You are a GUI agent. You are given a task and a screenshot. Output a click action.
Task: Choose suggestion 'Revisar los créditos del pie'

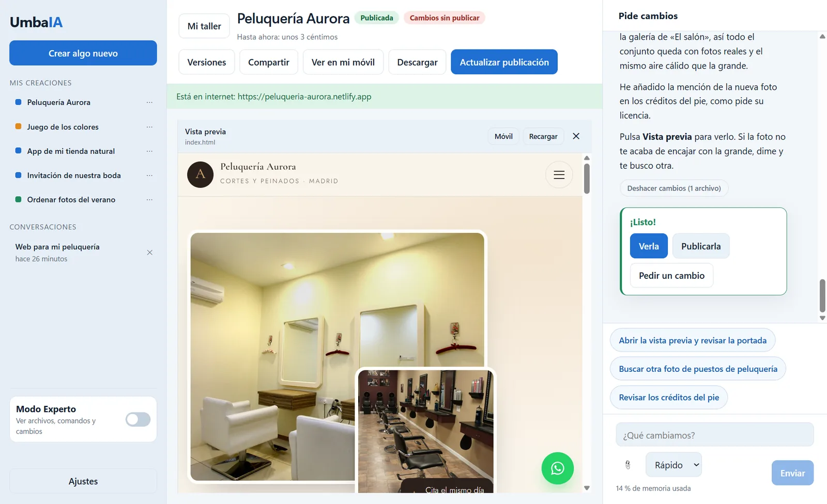coord(669,397)
